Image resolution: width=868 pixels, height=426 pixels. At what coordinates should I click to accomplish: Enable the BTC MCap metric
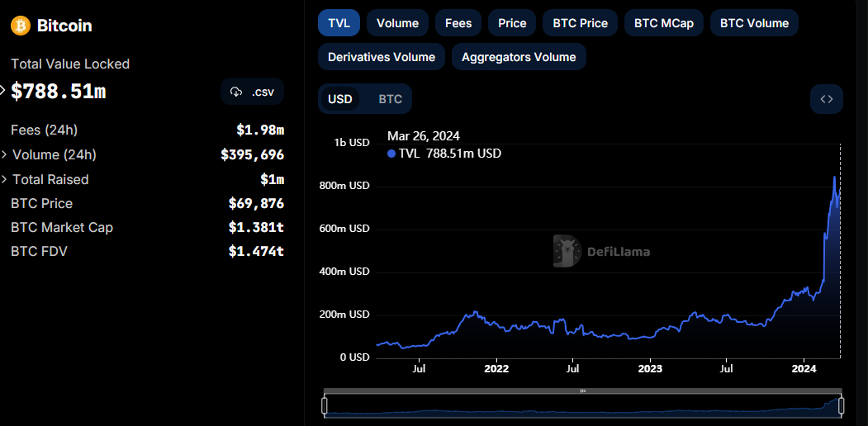point(664,22)
